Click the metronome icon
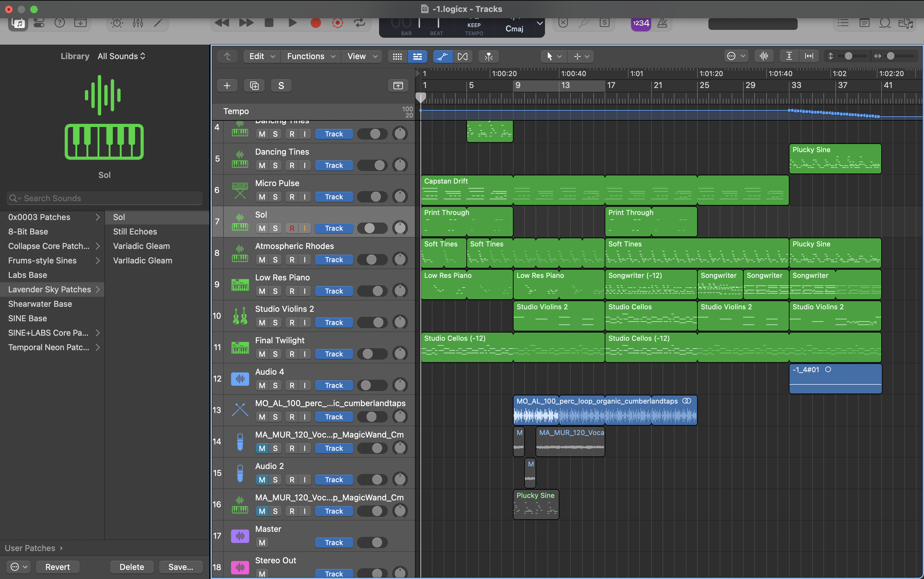The height and width of the screenshot is (579, 924). click(x=662, y=23)
